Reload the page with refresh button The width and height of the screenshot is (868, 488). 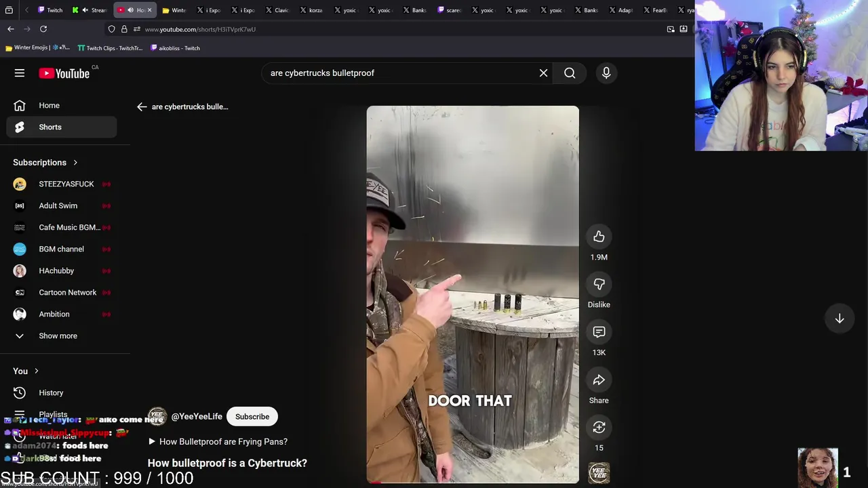click(x=43, y=29)
